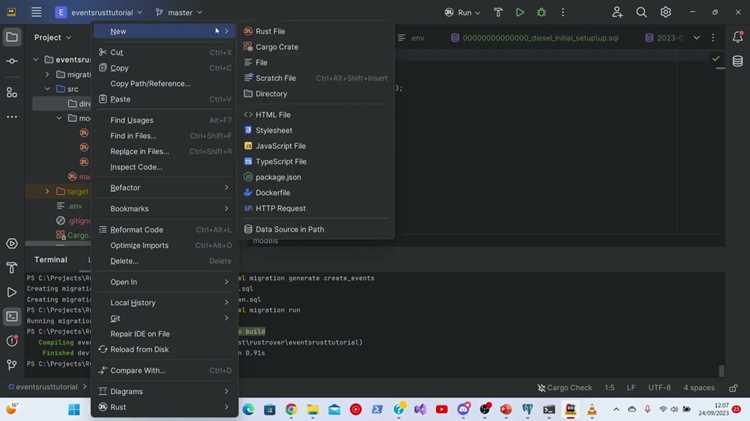Show more tool windows (three dots)
The width and height of the screenshot is (750, 421).
coord(12,117)
